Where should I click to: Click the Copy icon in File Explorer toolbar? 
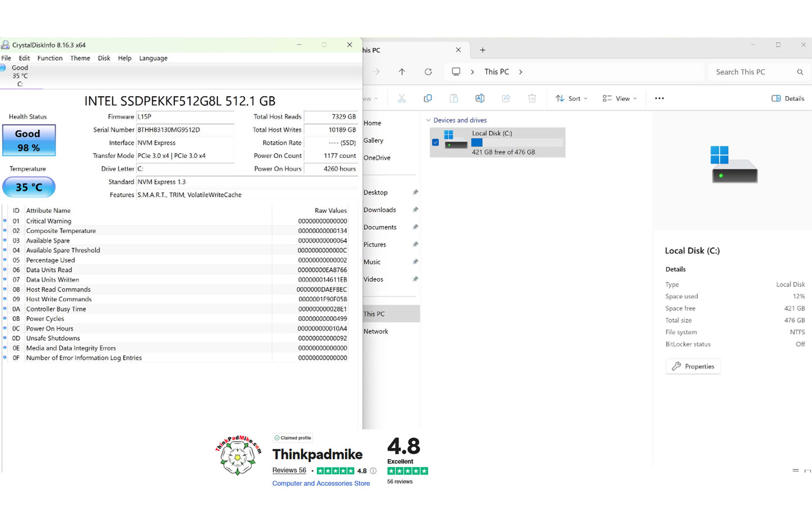point(428,98)
